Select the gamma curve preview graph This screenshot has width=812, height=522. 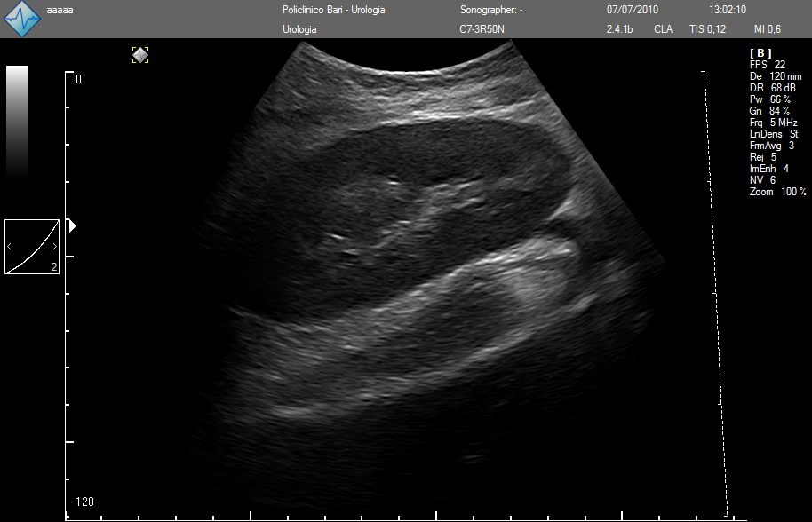click(32, 246)
